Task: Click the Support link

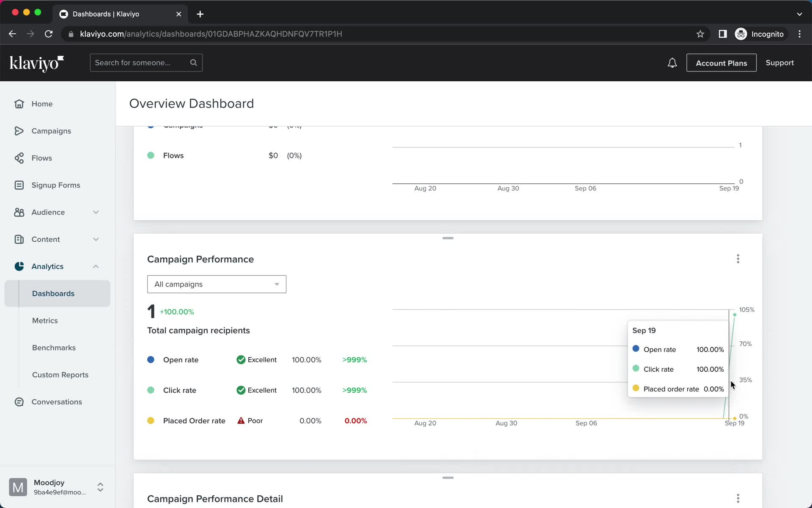Action: 779,63
